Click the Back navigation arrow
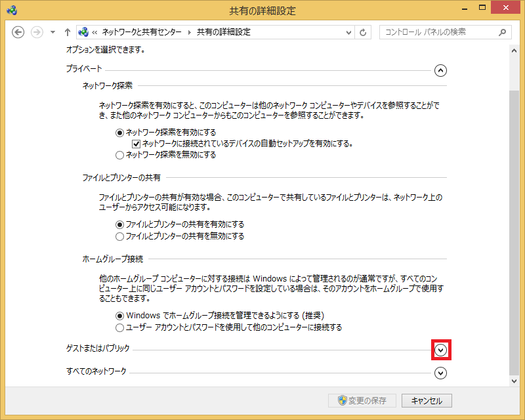This screenshot has width=525, height=420. (18, 32)
